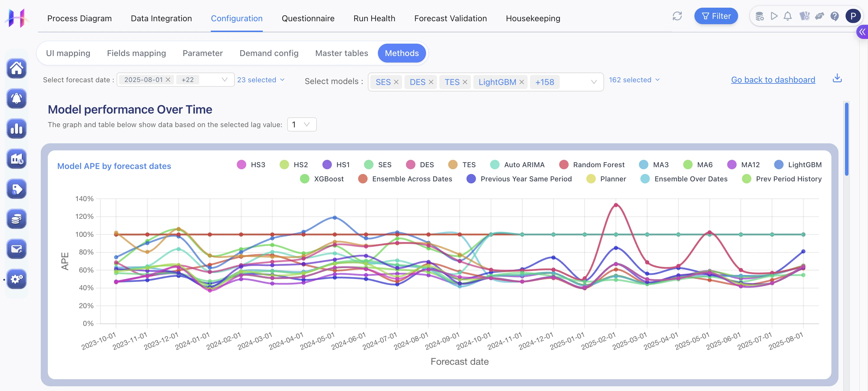The image size is (868, 391).
Task: Click the TES legend color dot
Action: [453, 165]
